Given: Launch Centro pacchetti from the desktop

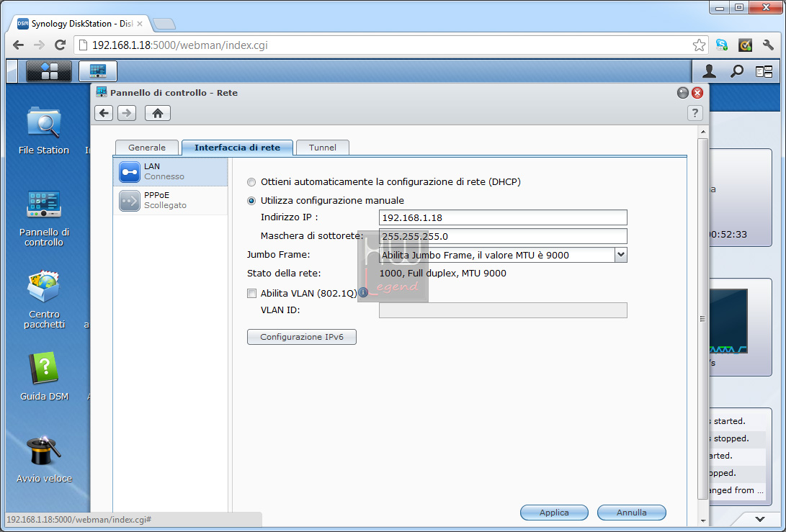Looking at the screenshot, I should pos(44,299).
